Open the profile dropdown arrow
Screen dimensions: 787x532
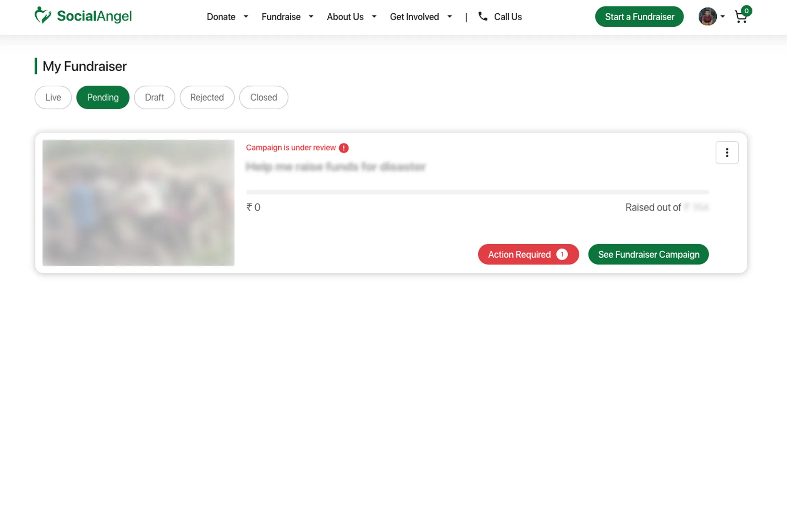click(x=723, y=16)
